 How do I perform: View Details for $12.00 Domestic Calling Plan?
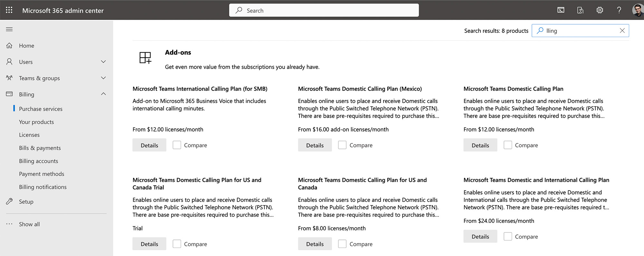coord(480,145)
